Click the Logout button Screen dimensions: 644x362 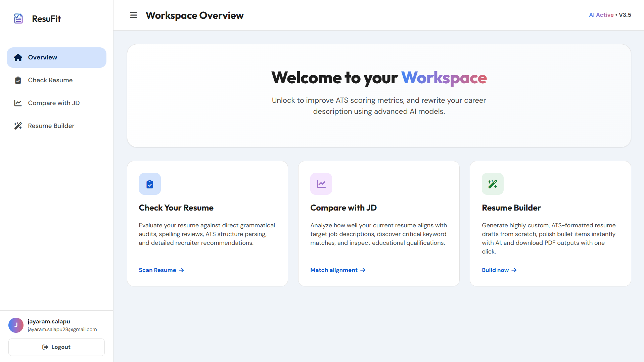pyautogui.click(x=56, y=347)
